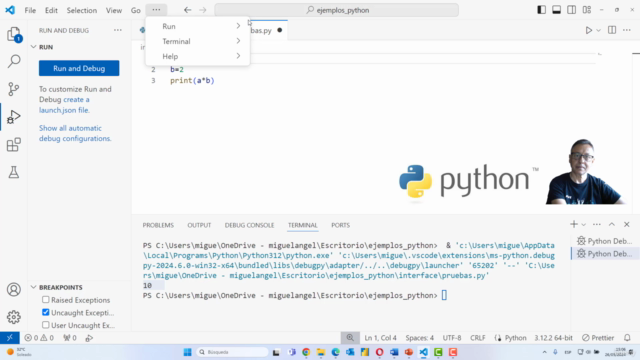The width and height of the screenshot is (640, 360).
Task: Click the zoom magnifier in status bar
Action: pos(350,338)
